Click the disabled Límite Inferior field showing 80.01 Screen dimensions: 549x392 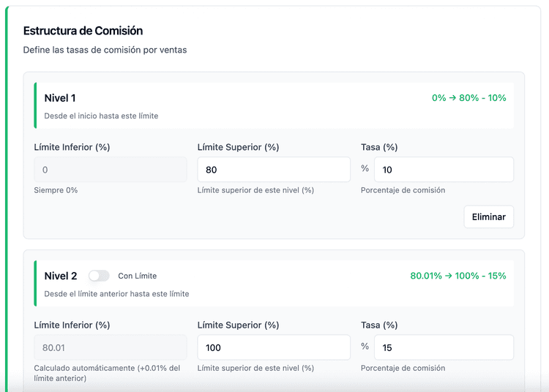pyautogui.click(x=111, y=347)
